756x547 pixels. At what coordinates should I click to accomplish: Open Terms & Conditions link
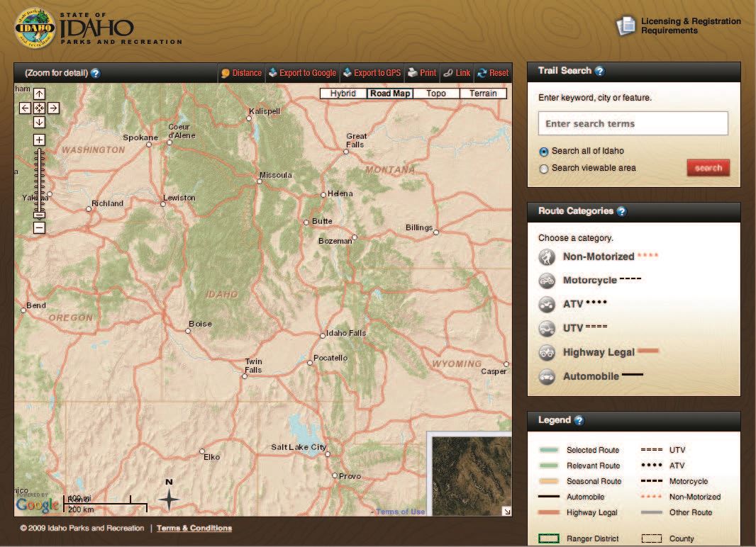[194, 528]
